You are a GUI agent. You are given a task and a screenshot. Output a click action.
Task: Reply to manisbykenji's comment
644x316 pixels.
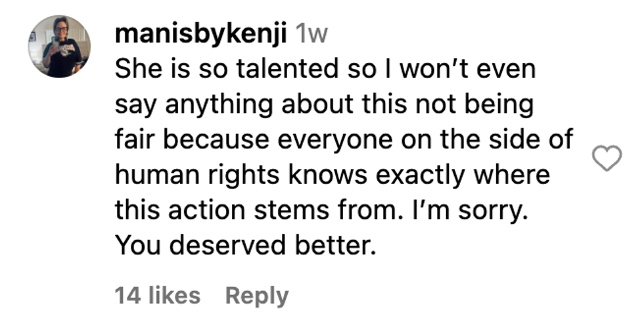tap(257, 295)
